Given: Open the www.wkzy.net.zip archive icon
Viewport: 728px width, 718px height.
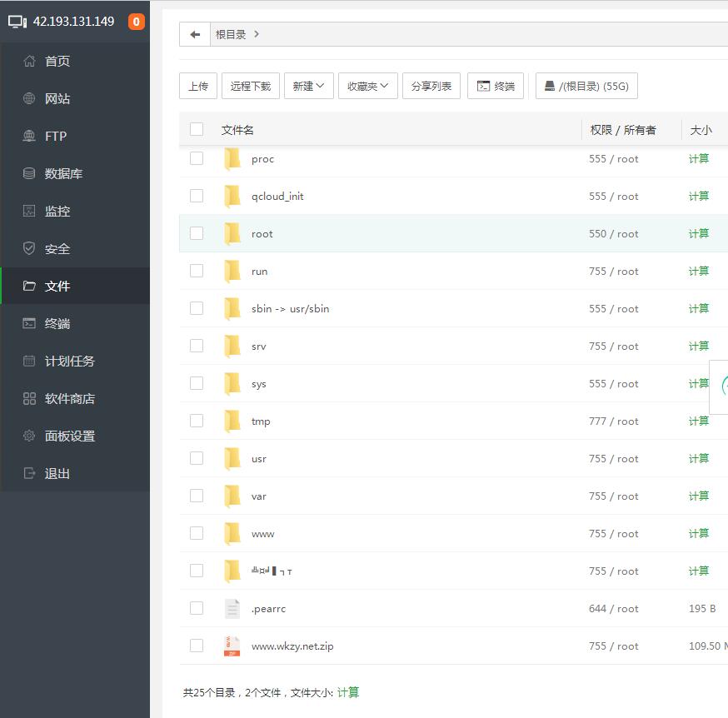Looking at the screenshot, I should click(232, 646).
